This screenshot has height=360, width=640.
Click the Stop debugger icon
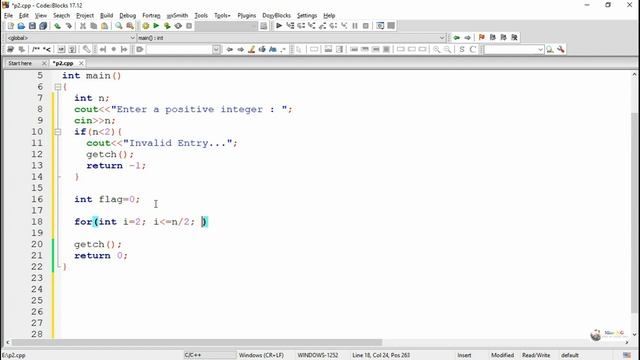coord(366,26)
